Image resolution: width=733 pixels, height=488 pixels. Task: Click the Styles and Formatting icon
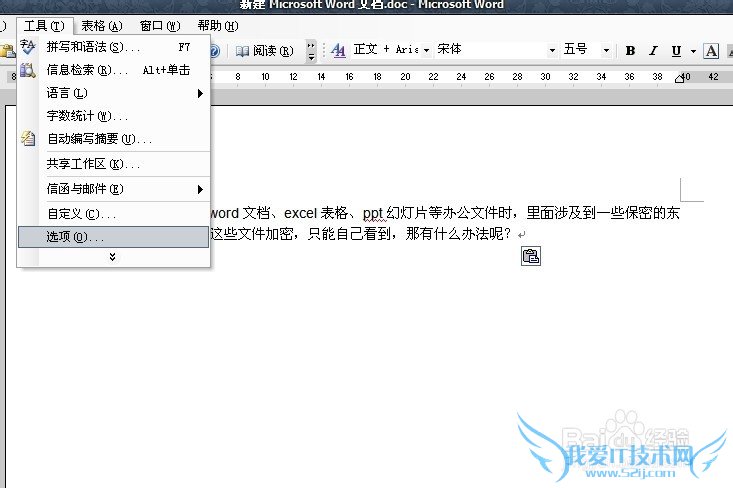coord(338,50)
